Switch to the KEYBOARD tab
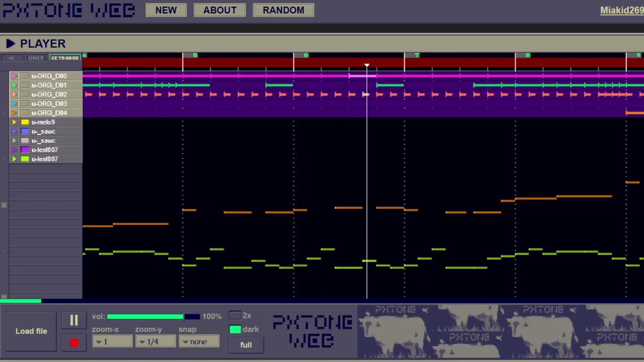The width and height of the screenshot is (644, 362). tap(65, 58)
